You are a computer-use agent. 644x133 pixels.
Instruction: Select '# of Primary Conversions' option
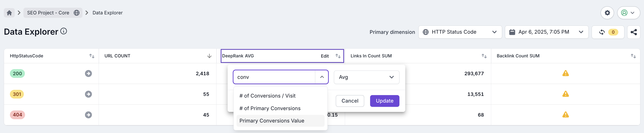pos(280,108)
